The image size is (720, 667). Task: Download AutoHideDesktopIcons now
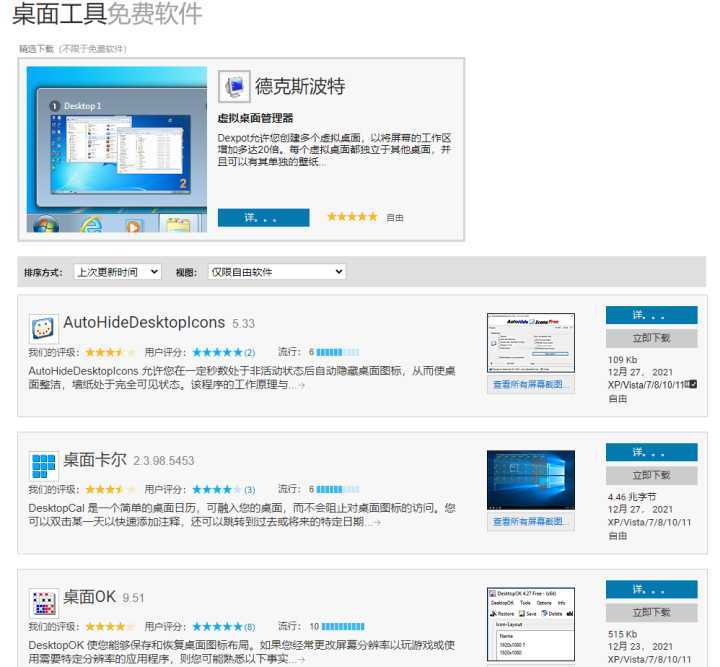[x=652, y=339]
